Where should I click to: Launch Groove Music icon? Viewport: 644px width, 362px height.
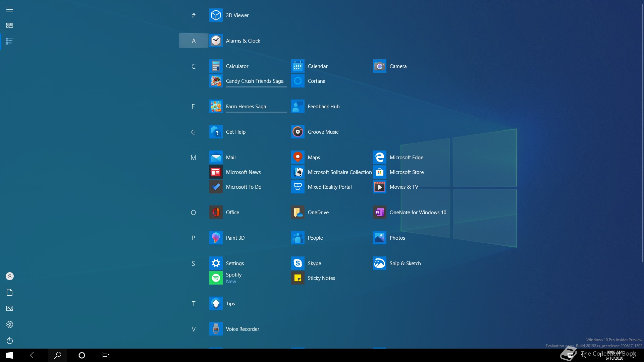(x=298, y=132)
